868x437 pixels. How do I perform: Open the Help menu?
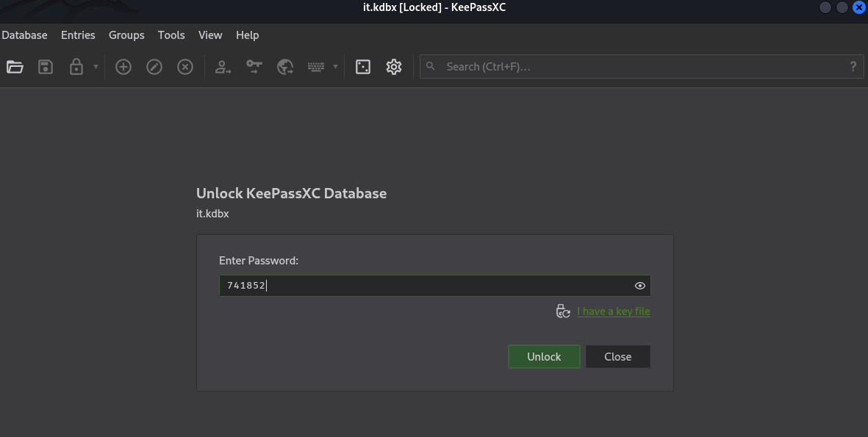click(x=248, y=35)
